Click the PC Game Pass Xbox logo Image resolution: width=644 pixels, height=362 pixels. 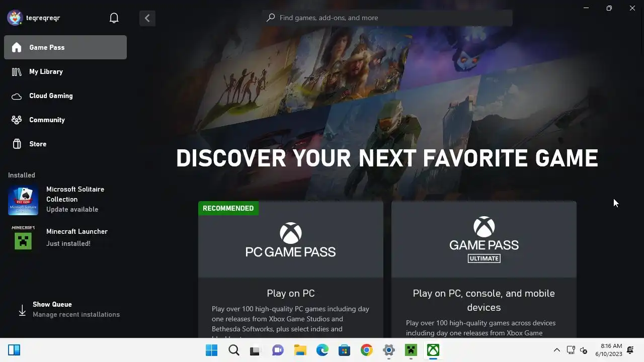(291, 234)
